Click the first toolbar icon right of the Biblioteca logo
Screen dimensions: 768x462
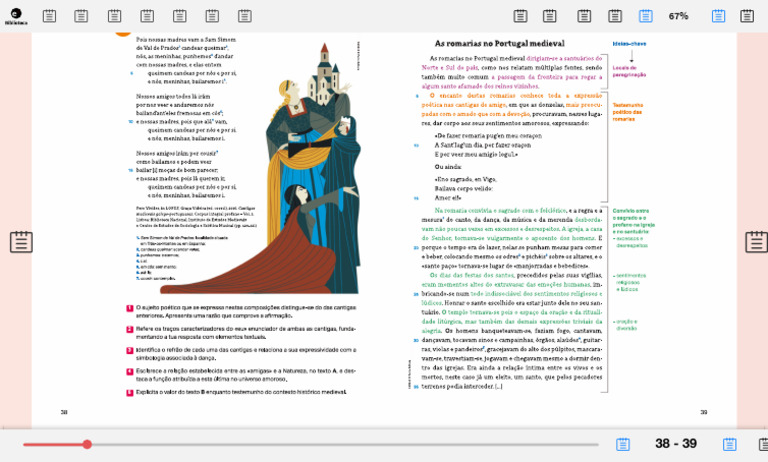click(50, 16)
